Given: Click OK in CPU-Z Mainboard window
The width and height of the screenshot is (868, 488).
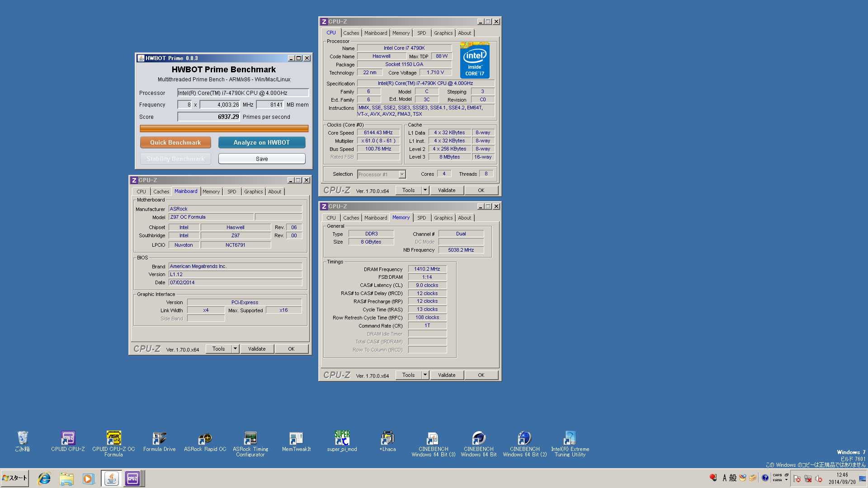Looking at the screenshot, I should pos(291,349).
